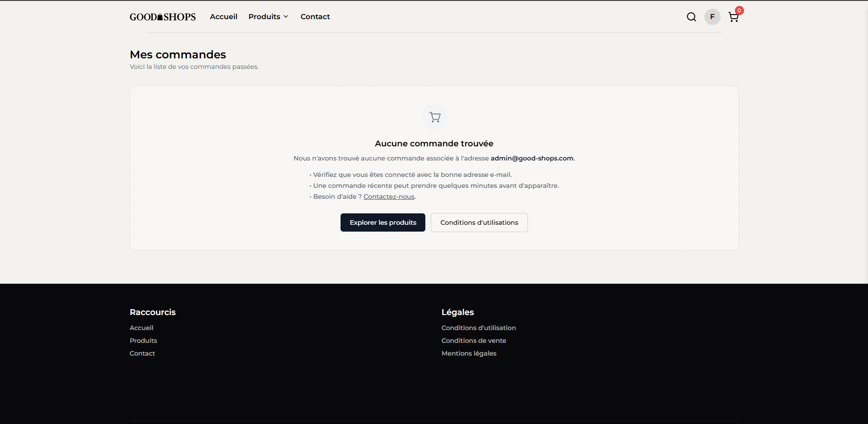Screen dimensions: 868x424
Task: Open footer "Mentions légales" link
Action: 469,353
